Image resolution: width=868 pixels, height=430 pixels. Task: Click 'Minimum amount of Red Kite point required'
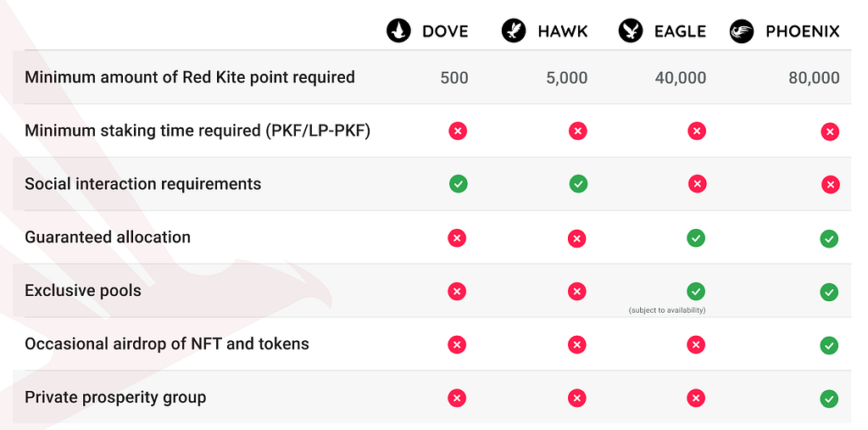coord(190,77)
